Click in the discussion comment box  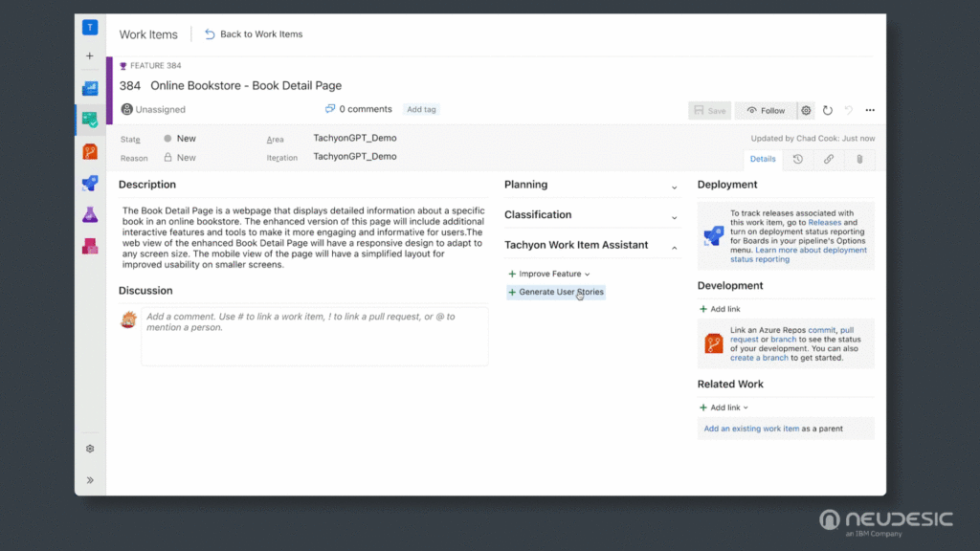coord(314,336)
